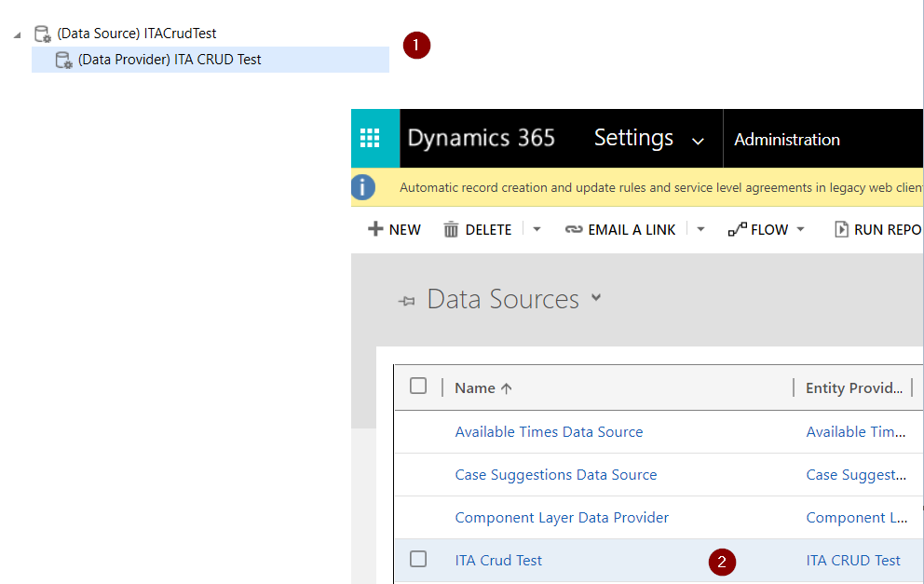Toggle the select-all checkbox in table header
The width and height of the screenshot is (924, 584).
(x=418, y=386)
